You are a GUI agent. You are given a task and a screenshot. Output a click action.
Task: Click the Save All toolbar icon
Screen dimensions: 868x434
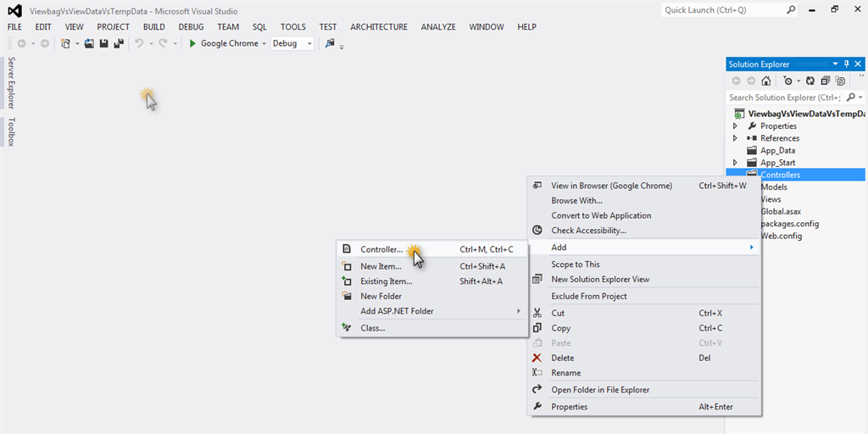point(119,43)
